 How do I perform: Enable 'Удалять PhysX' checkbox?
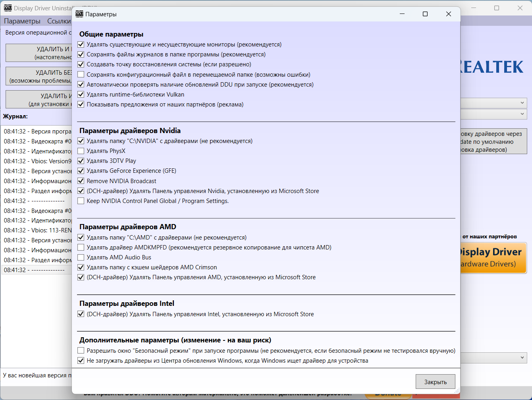[81, 151]
